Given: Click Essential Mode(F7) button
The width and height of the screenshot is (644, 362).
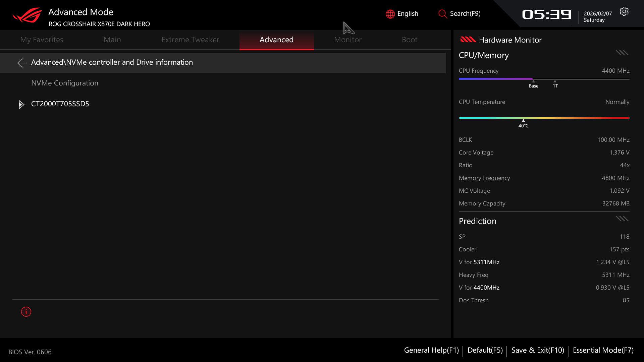Looking at the screenshot, I should tap(603, 350).
